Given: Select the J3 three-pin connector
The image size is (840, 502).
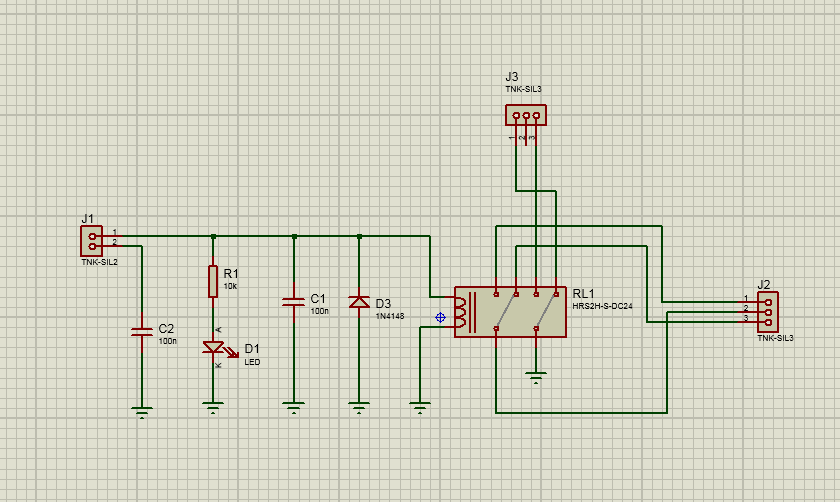Looking at the screenshot, I should coord(526,115).
